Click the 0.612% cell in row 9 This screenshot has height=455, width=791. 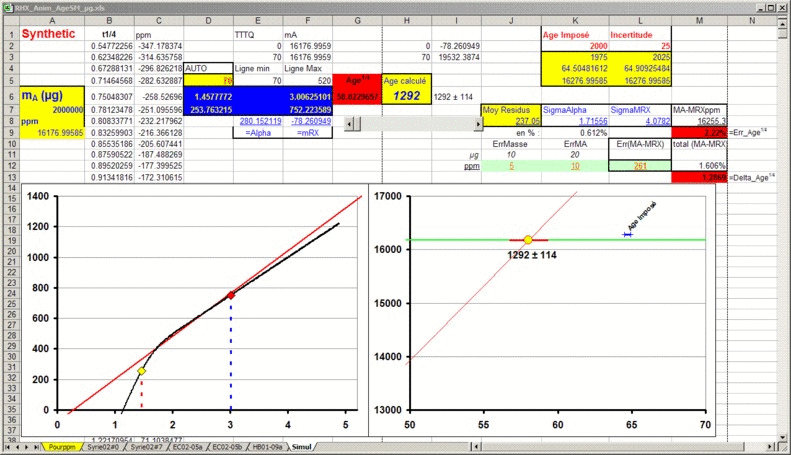click(575, 133)
